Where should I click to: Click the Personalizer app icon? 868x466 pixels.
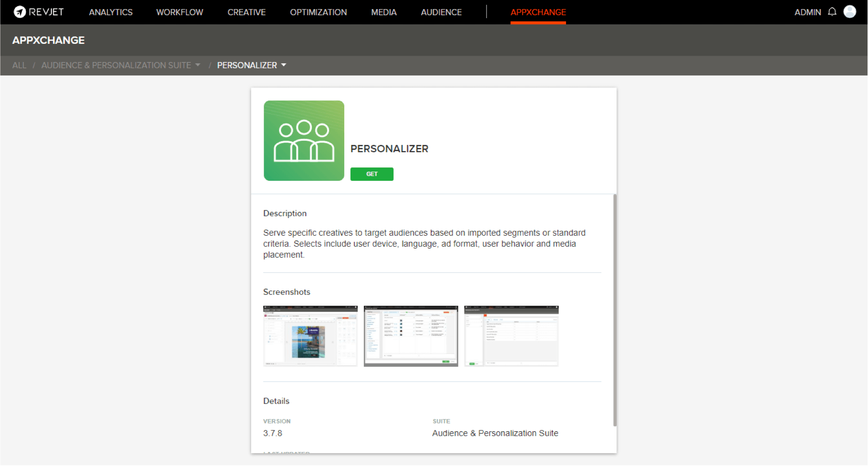[304, 141]
